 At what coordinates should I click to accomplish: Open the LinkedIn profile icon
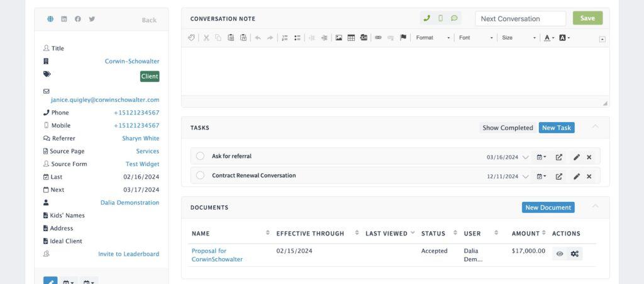pos(64,19)
